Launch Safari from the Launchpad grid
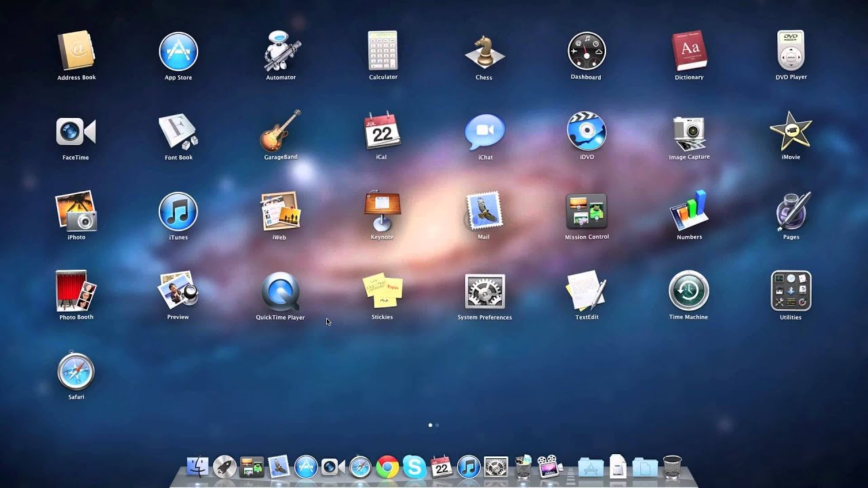Viewport: 868px width, 488px height. [76, 371]
